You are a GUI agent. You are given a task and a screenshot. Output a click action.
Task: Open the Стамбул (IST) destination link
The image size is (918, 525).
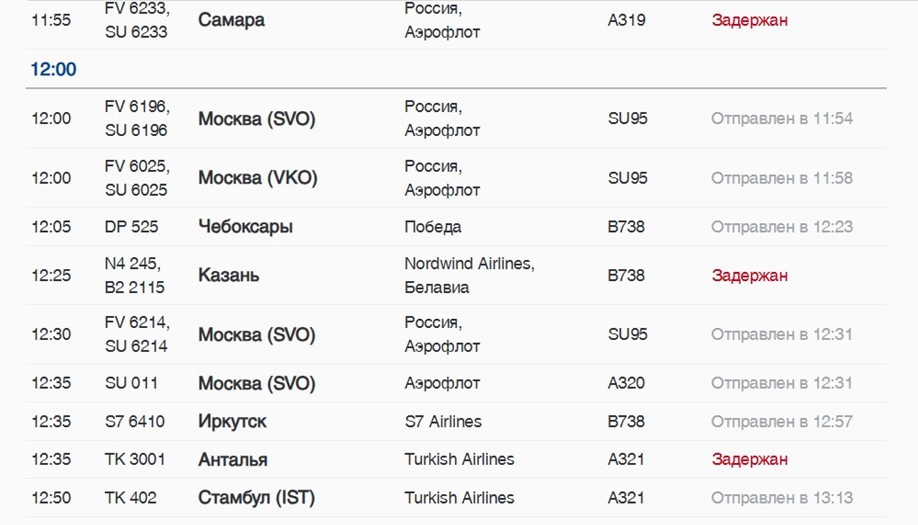(256, 497)
